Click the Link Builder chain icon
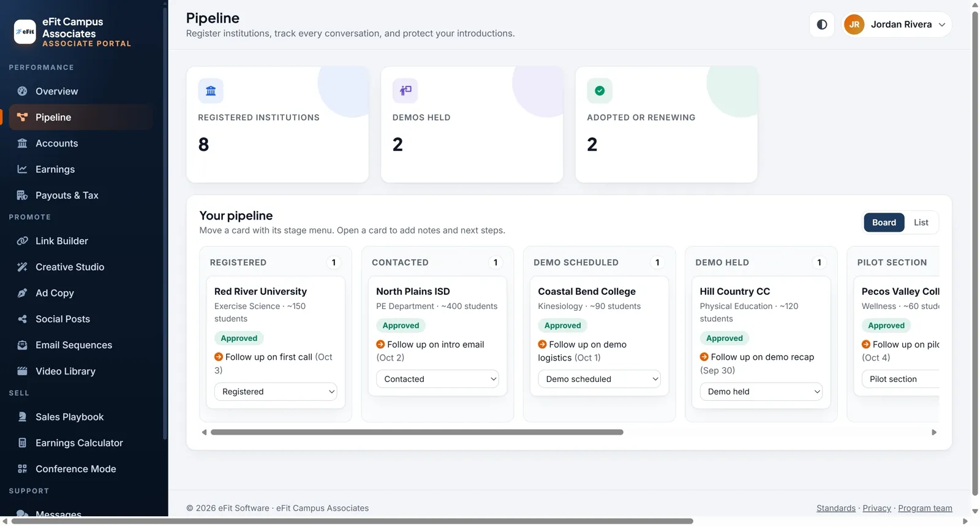 [x=23, y=241]
